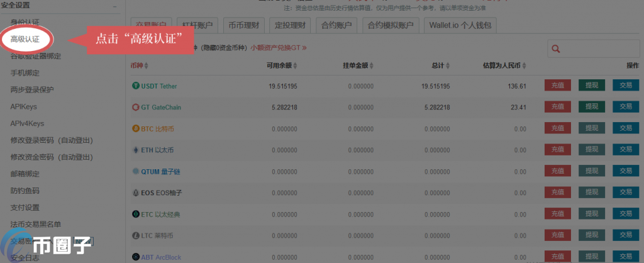Click the EOS EOS柚子 coin icon
644x263 pixels.
point(136,193)
